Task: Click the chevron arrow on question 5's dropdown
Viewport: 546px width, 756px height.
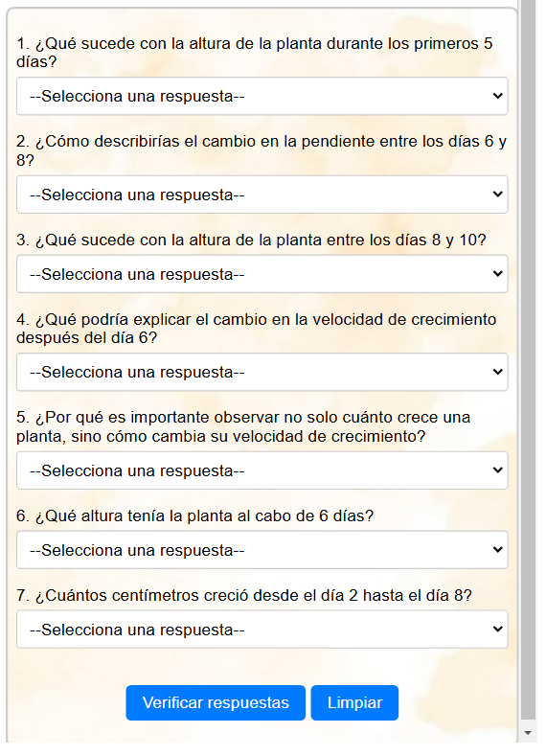Action: (498, 470)
